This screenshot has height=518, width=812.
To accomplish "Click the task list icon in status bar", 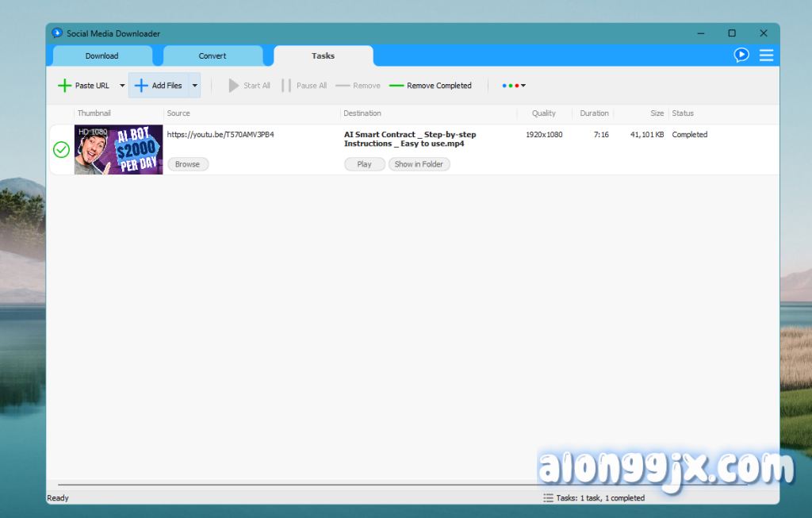I will pos(548,498).
